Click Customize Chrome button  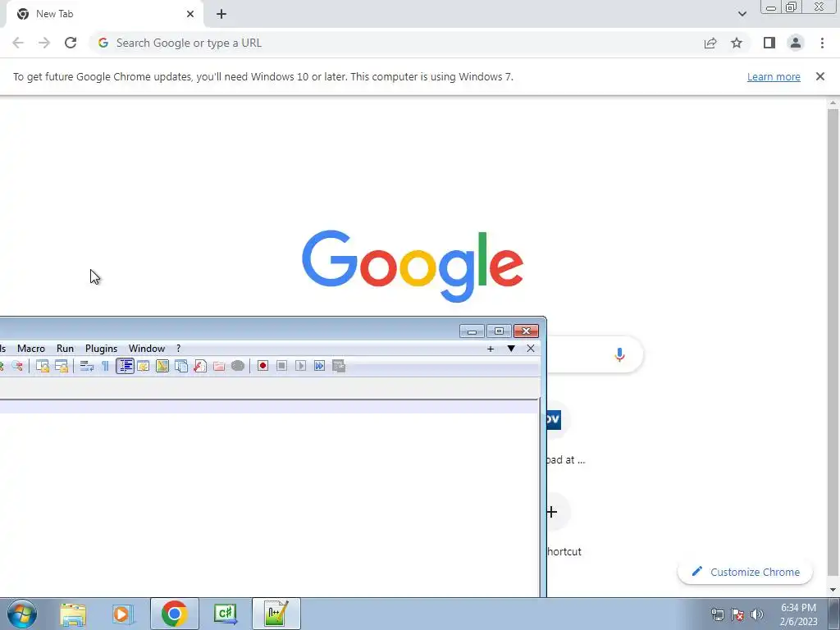pos(745,572)
